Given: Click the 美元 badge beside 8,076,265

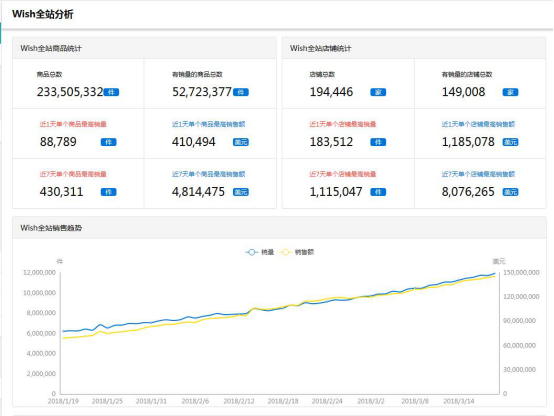Looking at the screenshot, I should point(510,192).
